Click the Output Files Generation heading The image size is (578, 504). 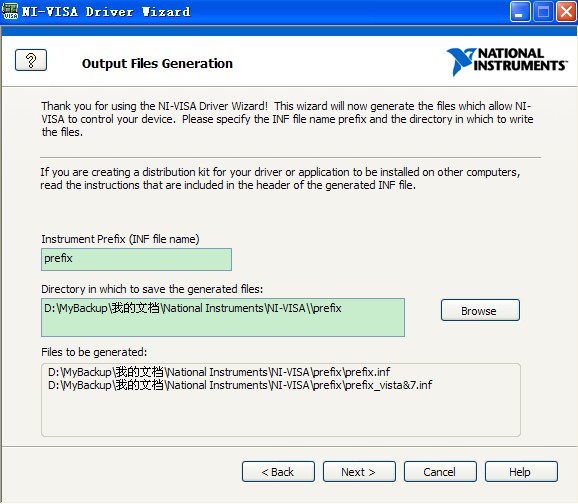tap(157, 63)
